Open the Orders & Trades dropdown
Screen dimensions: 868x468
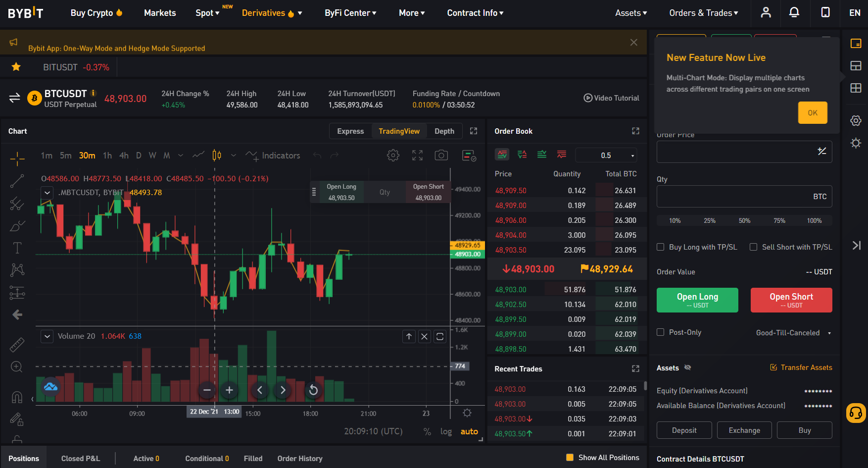tap(704, 13)
